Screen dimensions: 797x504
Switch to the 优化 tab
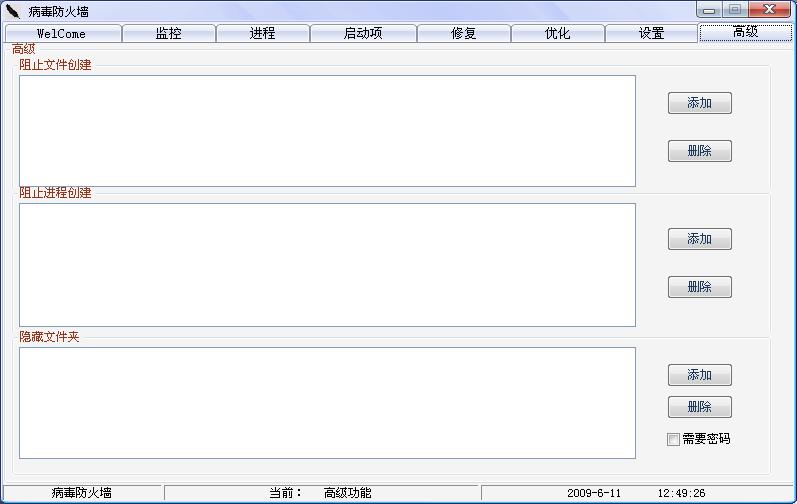click(x=558, y=33)
